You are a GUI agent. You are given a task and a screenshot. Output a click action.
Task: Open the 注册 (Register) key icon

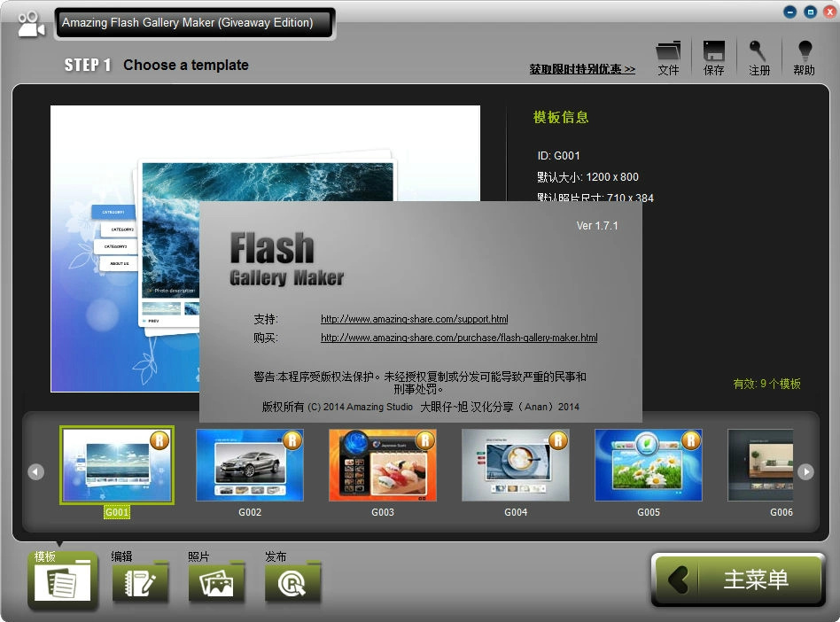tap(758, 58)
